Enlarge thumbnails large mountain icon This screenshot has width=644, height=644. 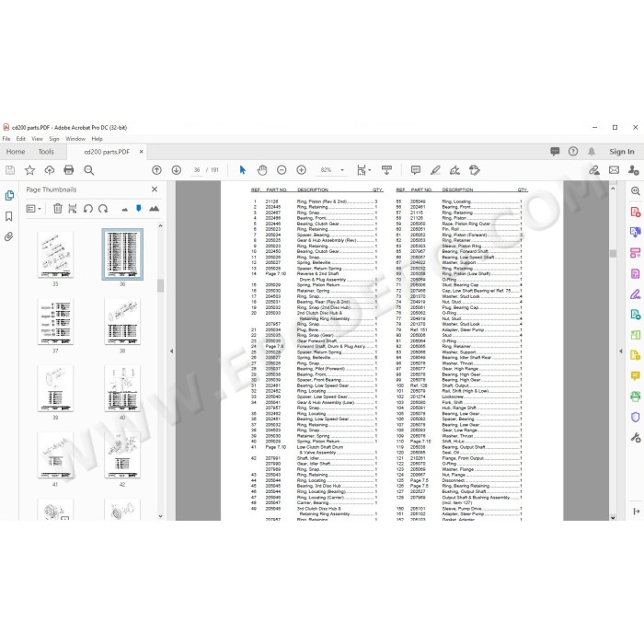point(154,209)
